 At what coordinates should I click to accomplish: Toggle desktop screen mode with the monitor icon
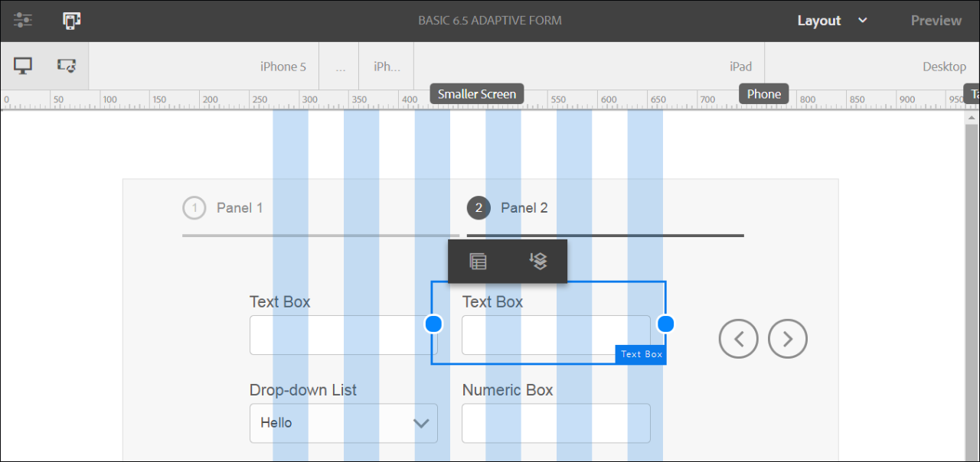[x=22, y=66]
